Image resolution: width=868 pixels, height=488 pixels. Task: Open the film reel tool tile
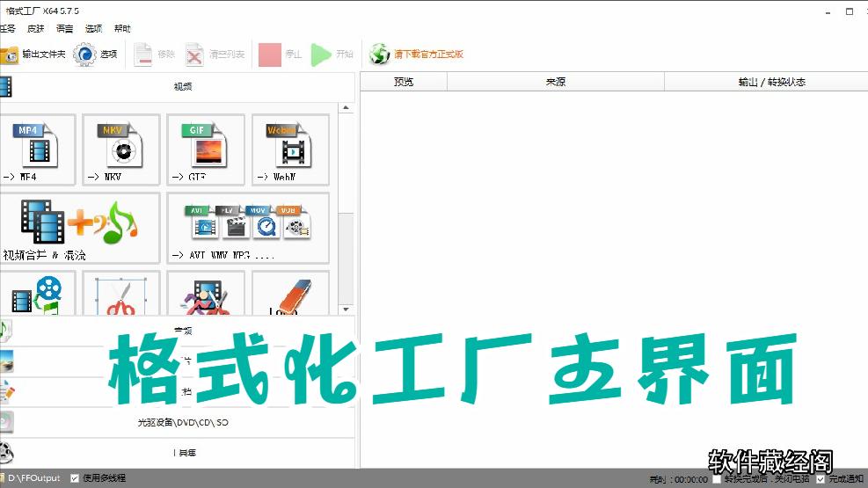37,294
